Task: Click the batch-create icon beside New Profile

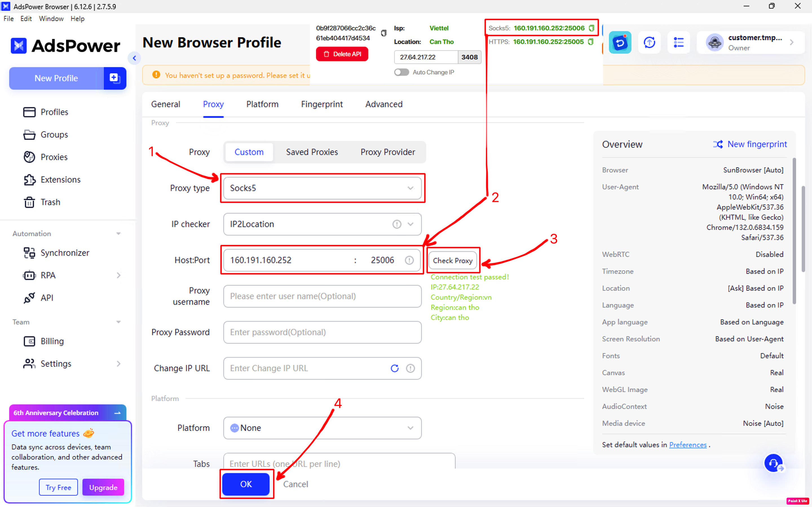Action: coord(114,78)
